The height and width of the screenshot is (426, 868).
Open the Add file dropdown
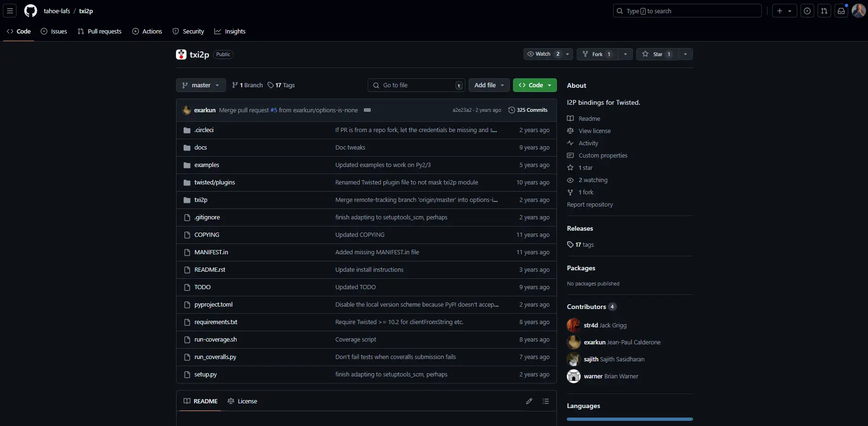pyautogui.click(x=489, y=85)
